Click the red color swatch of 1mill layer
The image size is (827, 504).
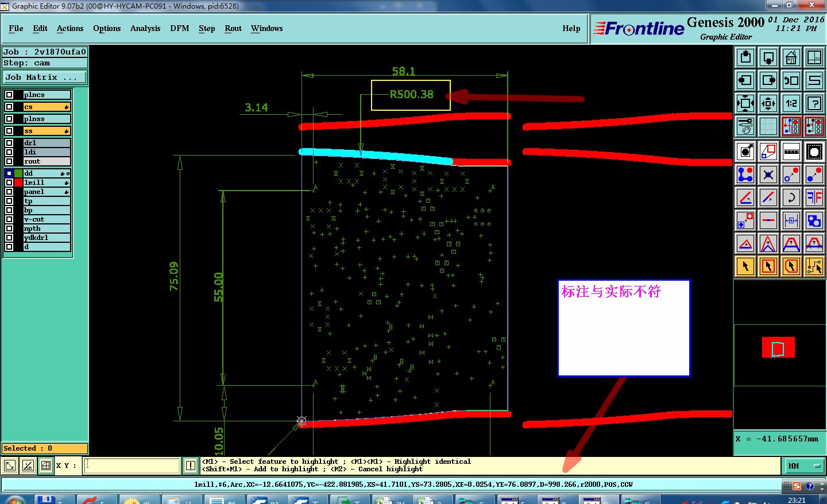[18, 183]
